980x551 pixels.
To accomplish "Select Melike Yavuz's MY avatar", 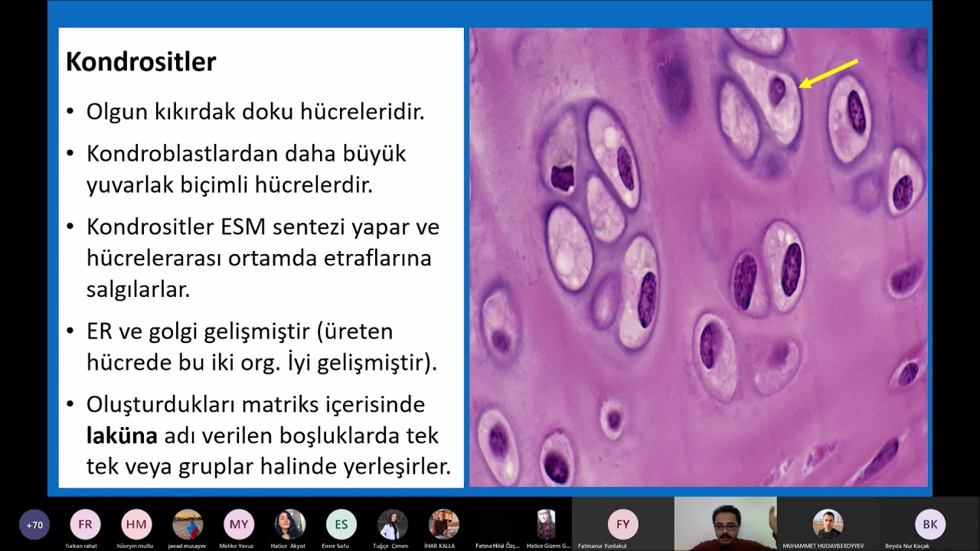I will (x=239, y=524).
